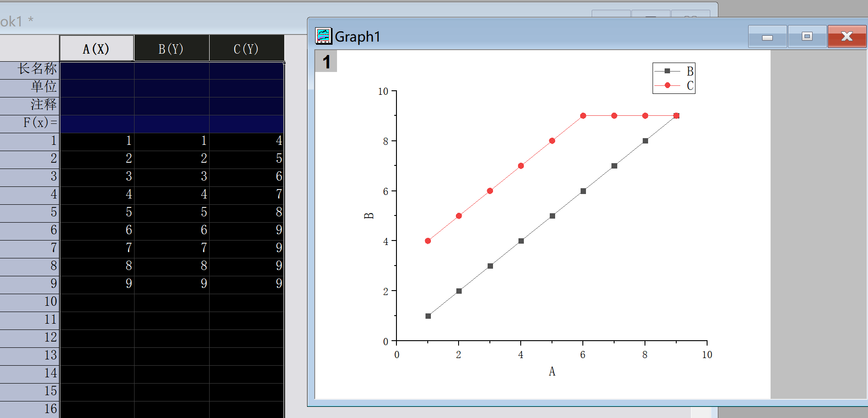Click cell C row 5 value 8
Image resolution: width=868 pixels, height=418 pixels.
[247, 213]
